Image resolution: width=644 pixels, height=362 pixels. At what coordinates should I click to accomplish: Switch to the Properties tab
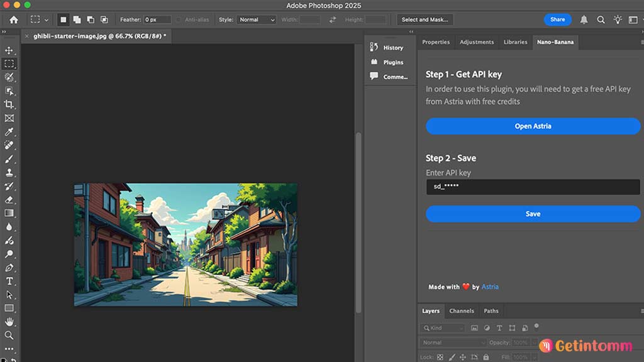[436, 42]
